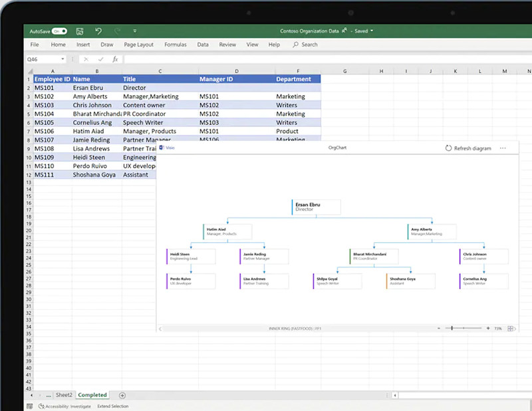The height and width of the screenshot is (411, 532).
Task: Switch to the Formulas tab
Action: click(176, 45)
